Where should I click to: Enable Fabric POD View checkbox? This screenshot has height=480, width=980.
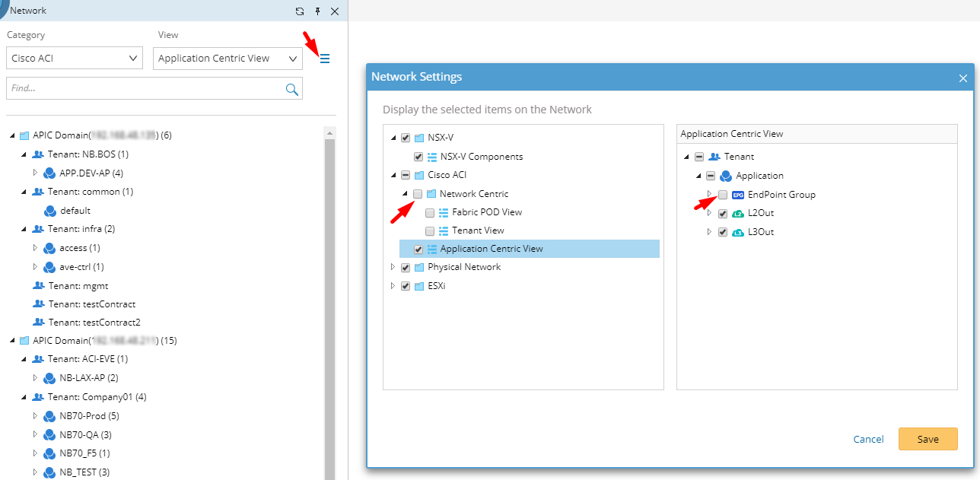(x=430, y=212)
